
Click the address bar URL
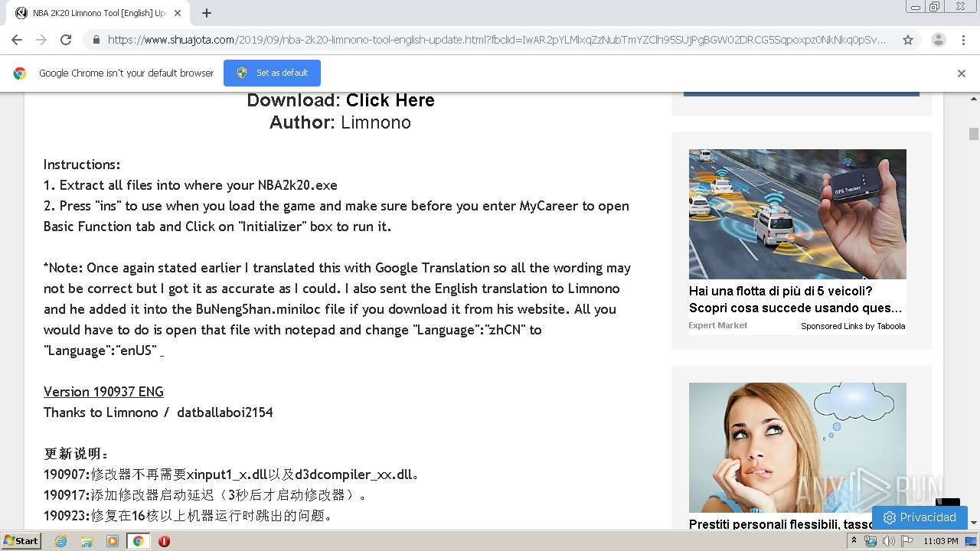click(x=496, y=40)
